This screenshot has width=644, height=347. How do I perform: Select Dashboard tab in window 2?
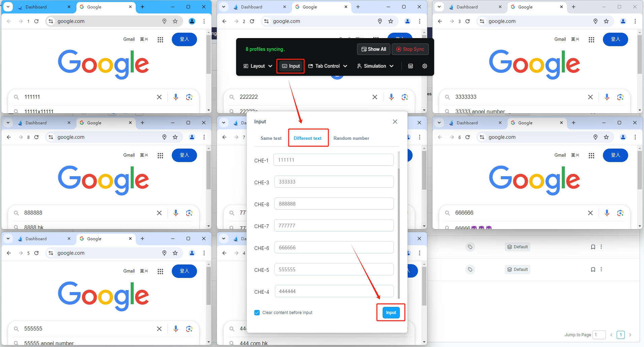point(259,7)
